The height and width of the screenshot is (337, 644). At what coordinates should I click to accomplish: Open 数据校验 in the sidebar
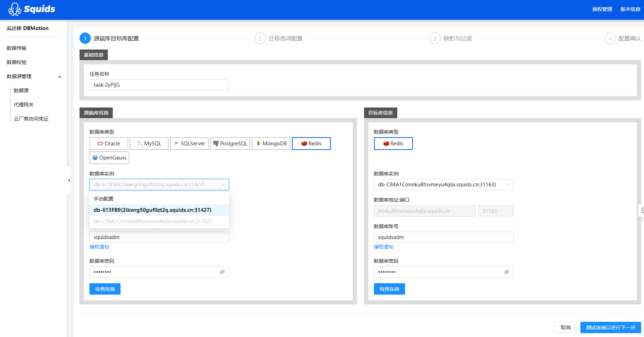(17, 62)
